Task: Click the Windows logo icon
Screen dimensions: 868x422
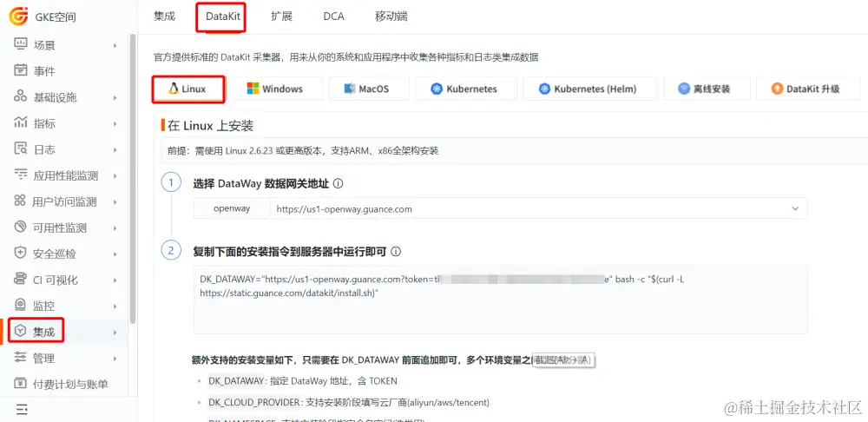Action: click(253, 89)
